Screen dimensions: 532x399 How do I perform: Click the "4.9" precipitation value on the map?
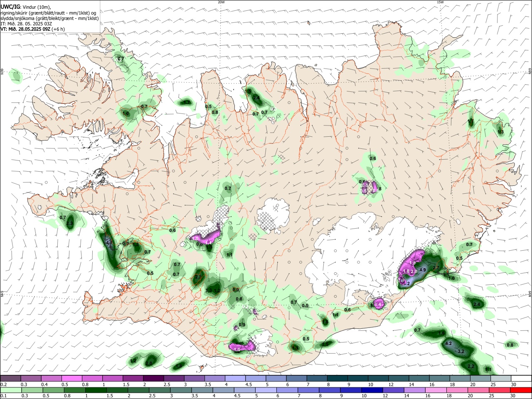pyautogui.click(x=423, y=270)
